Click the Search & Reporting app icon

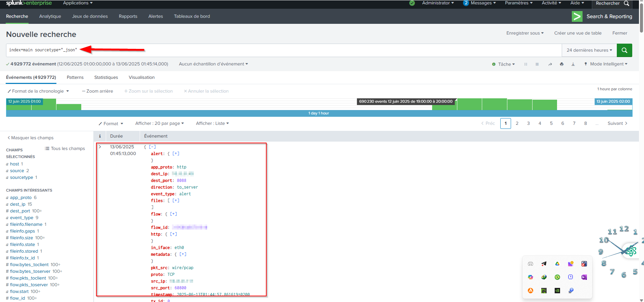click(577, 16)
